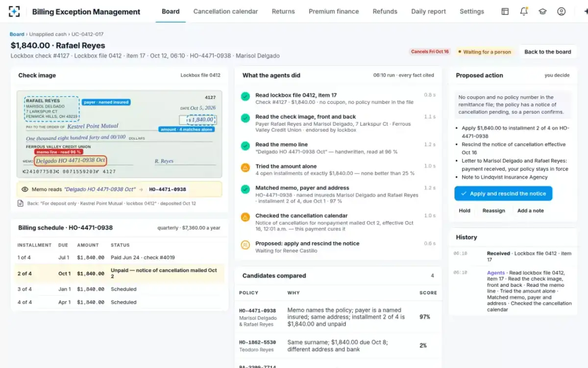
Task: Open the notifications bell
Action: (524, 11)
